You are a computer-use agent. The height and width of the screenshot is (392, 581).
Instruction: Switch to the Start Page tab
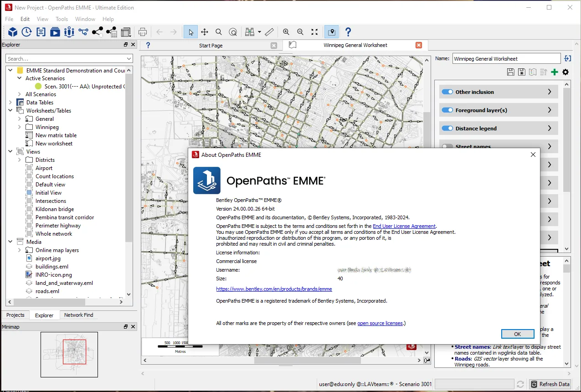pos(211,45)
